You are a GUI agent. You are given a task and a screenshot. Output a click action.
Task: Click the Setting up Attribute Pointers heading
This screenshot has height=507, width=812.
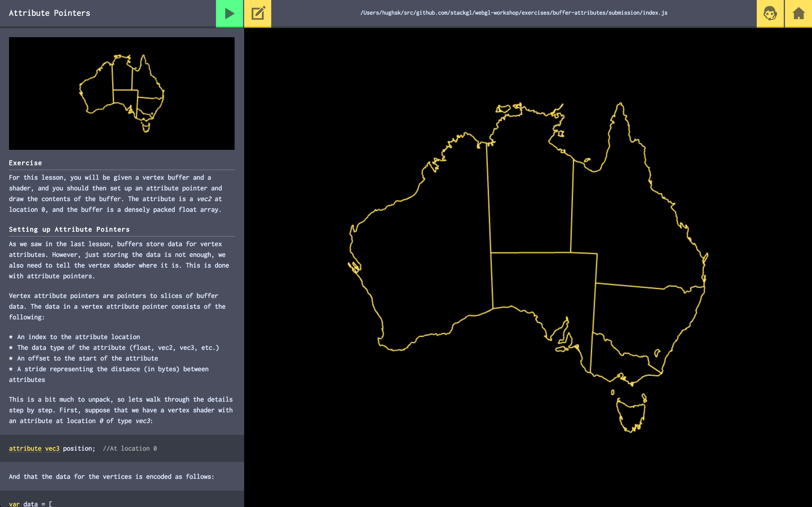click(69, 229)
